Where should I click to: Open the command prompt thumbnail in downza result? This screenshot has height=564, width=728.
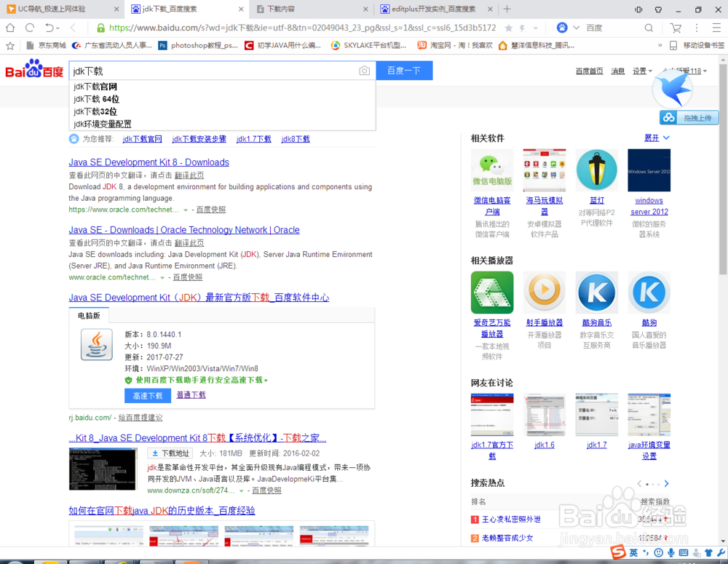tap(103, 469)
